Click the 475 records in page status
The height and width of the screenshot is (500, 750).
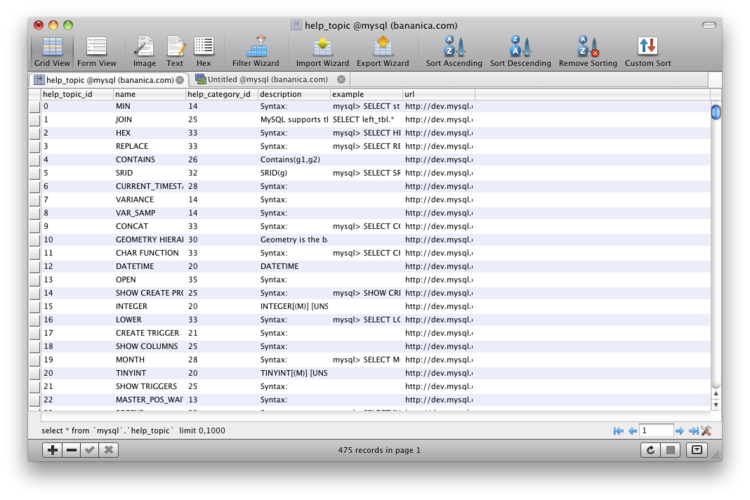(x=379, y=450)
